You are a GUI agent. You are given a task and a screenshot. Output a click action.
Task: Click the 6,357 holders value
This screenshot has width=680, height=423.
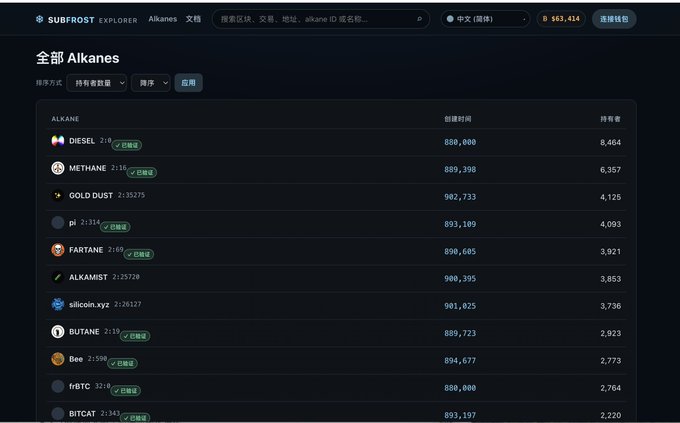[x=611, y=170]
